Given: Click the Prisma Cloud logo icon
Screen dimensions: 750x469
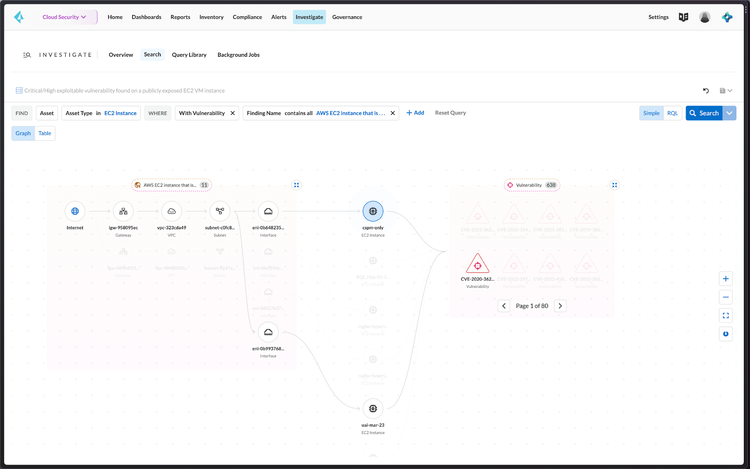Looking at the screenshot, I should point(19,17).
